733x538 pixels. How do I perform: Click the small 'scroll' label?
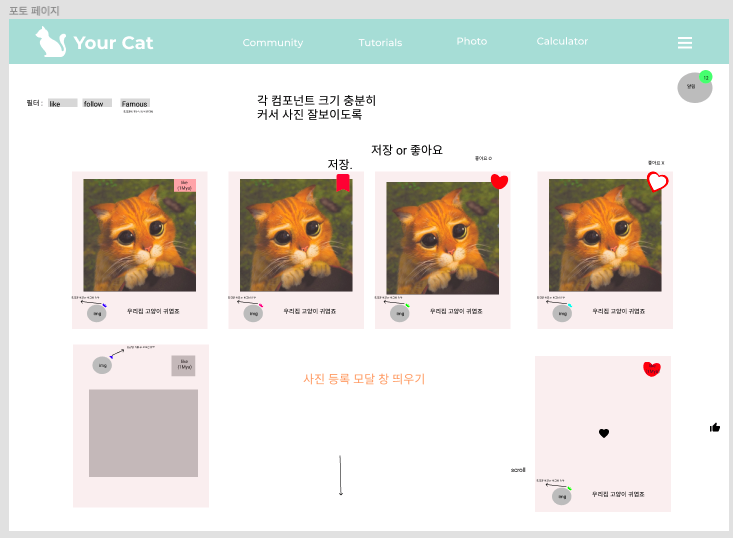(518, 470)
